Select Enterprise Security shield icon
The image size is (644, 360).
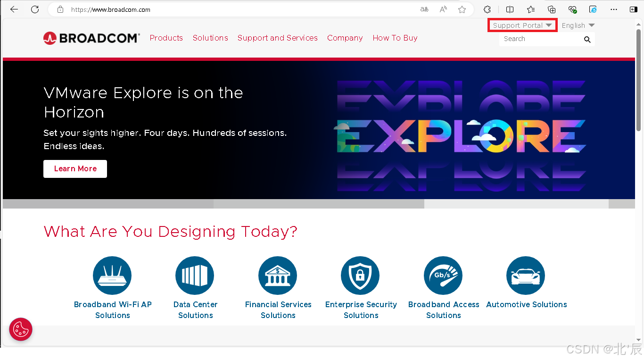coord(360,276)
